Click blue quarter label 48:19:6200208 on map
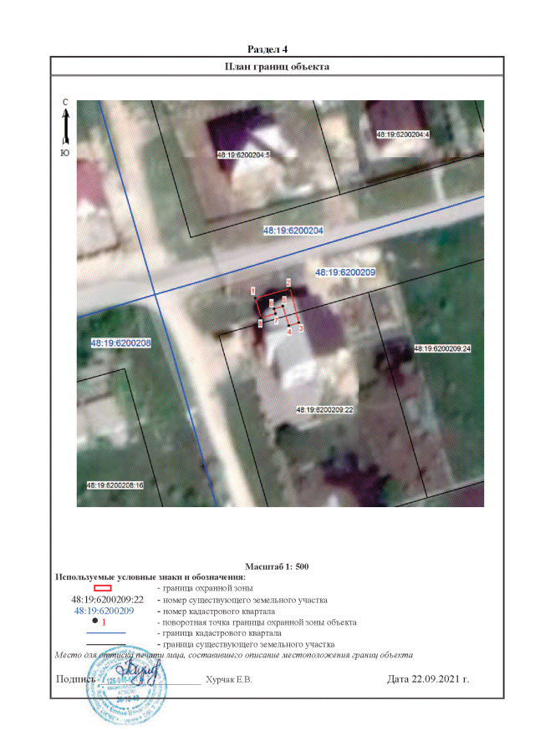 click(120, 343)
